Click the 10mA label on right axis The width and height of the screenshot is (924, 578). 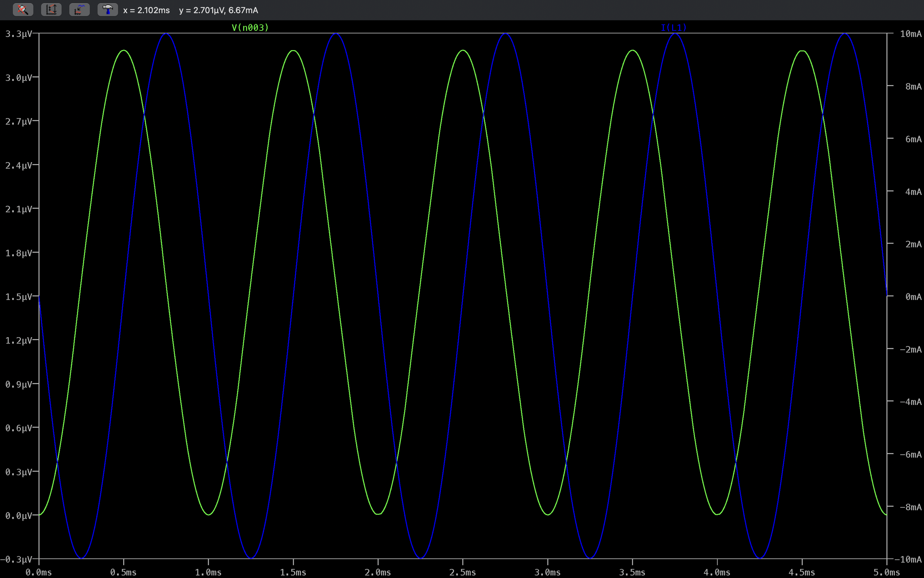(x=911, y=34)
